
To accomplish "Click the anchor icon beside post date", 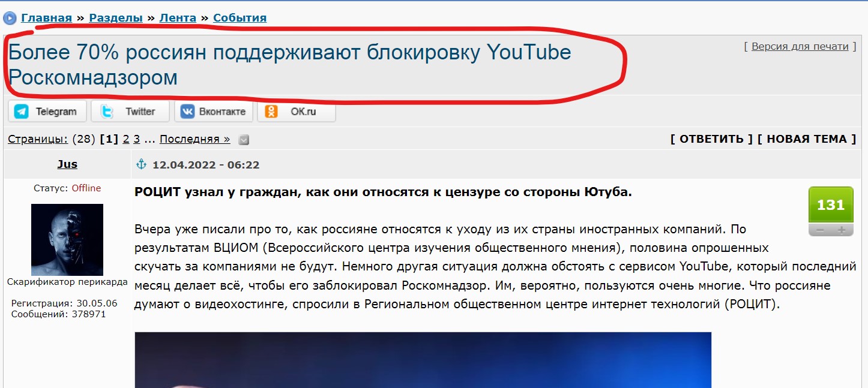I will pos(142,164).
